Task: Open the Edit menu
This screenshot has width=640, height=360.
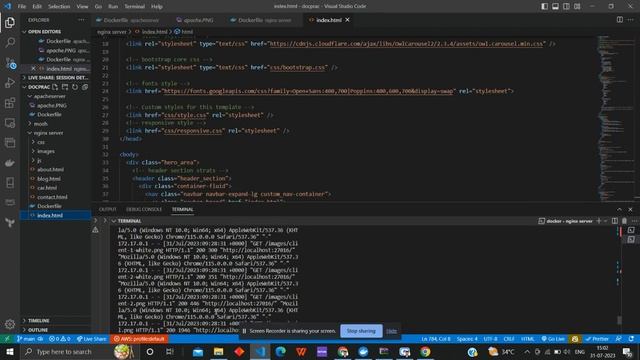Action: tap(37, 7)
